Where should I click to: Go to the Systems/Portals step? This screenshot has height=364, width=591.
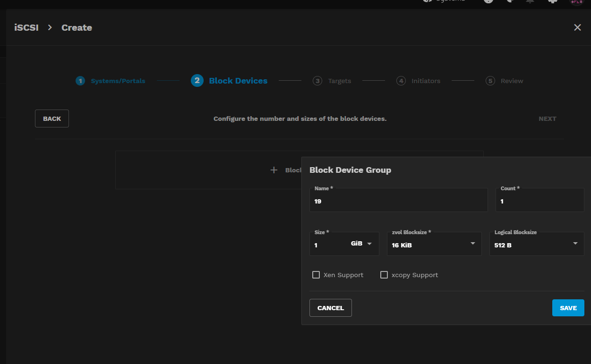(x=111, y=81)
